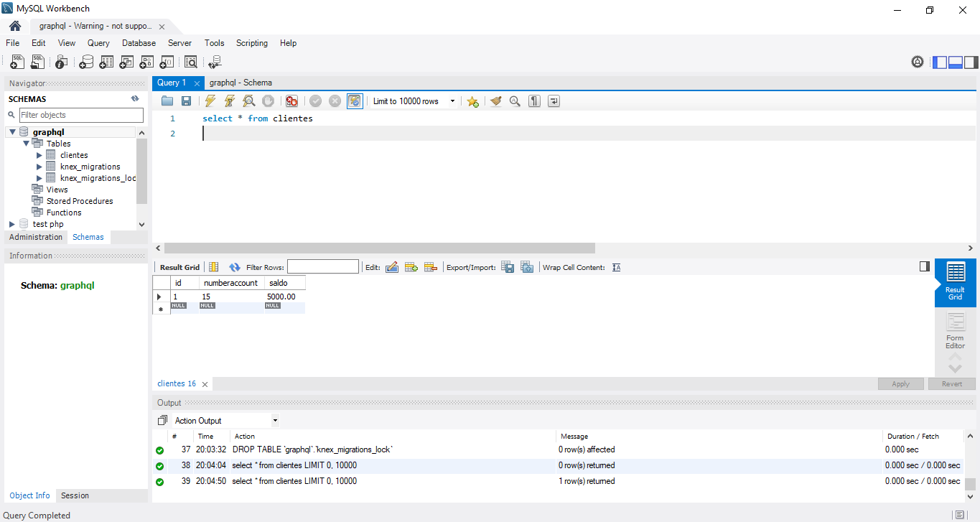Rollback transaction X icon
The width and height of the screenshot is (980, 522).
335,101
